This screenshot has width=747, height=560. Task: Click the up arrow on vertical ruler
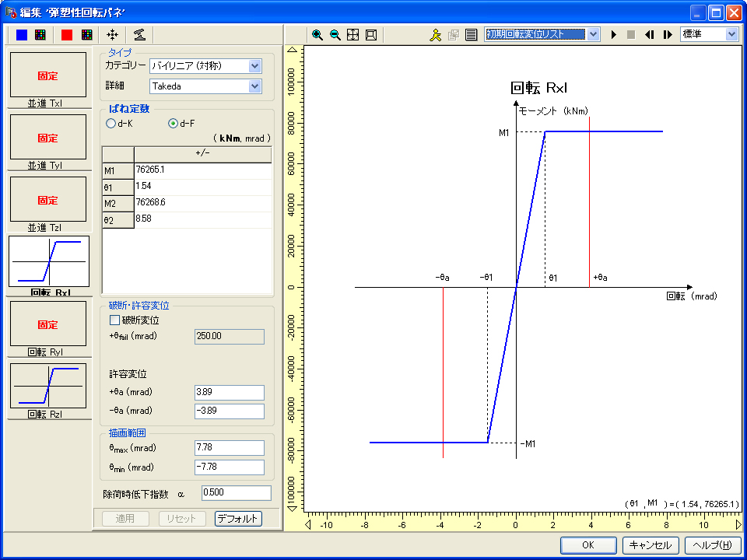[x=293, y=50]
